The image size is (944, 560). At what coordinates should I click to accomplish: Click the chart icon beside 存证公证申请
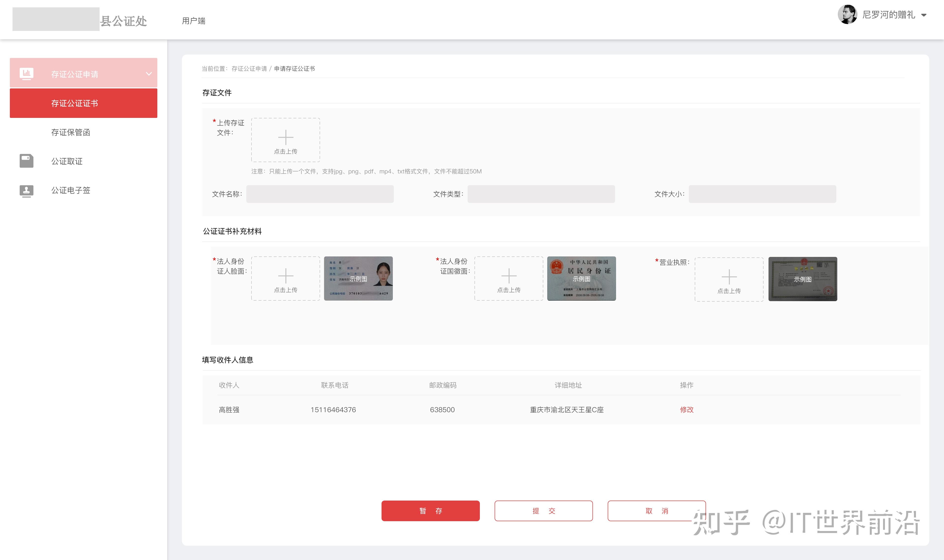27,73
